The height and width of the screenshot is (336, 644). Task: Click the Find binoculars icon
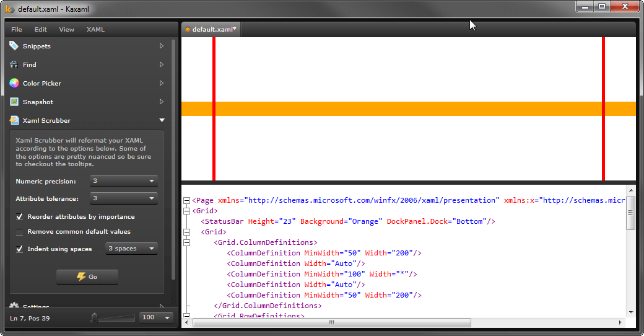(x=14, y=64)
